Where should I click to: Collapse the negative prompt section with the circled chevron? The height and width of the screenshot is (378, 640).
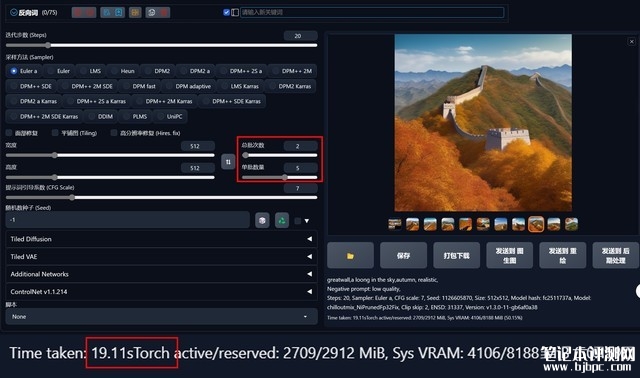[x=13, y=12]
